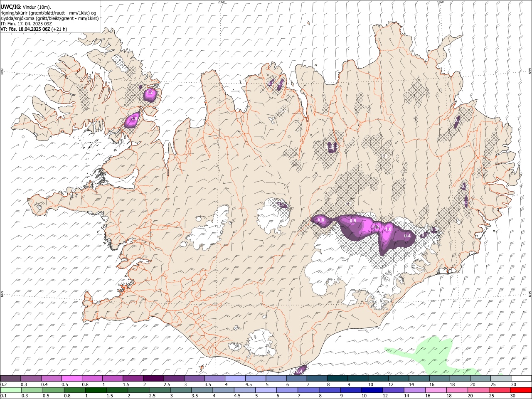Pick the 1–1.5 darkest green swatch
Image resolution: width=532 pixels, height=399 pixels.
tap(96, 390)
